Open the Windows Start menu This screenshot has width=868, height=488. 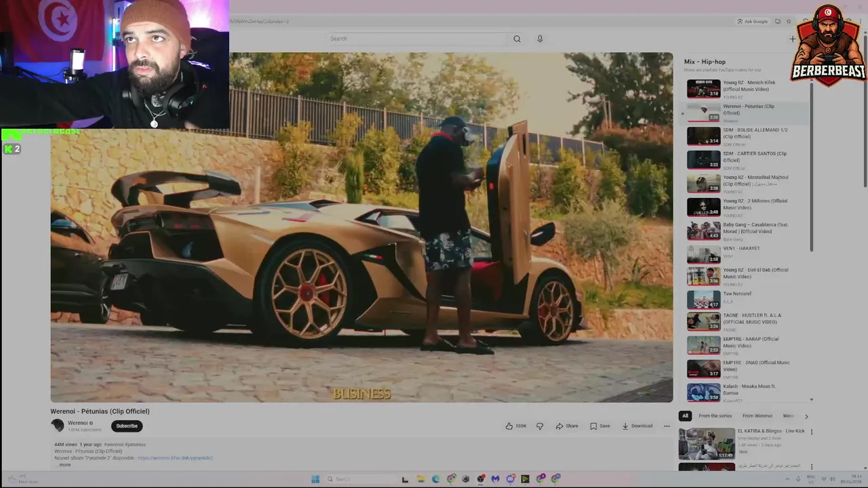click(315, 479)
